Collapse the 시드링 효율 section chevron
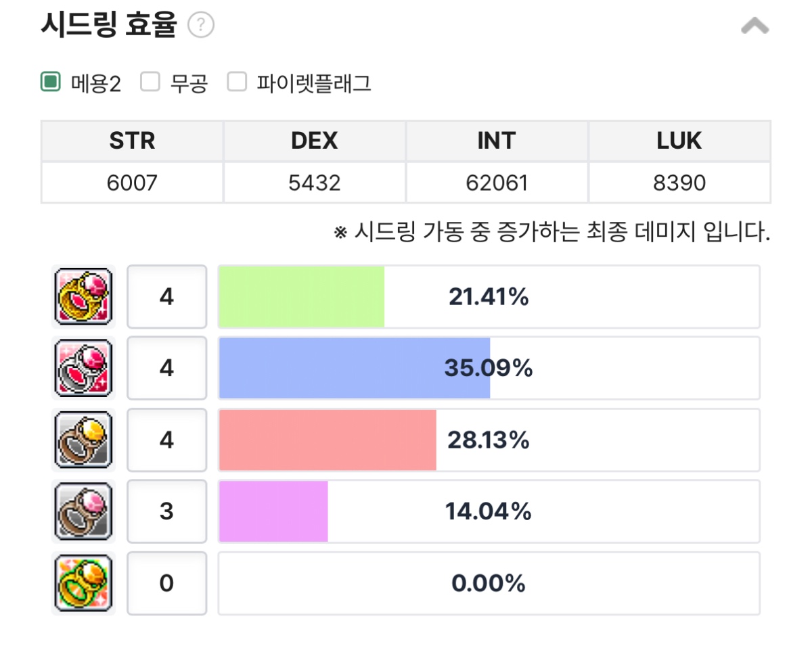The width and height of the screenshot is (812, 650). pos(755,26)
